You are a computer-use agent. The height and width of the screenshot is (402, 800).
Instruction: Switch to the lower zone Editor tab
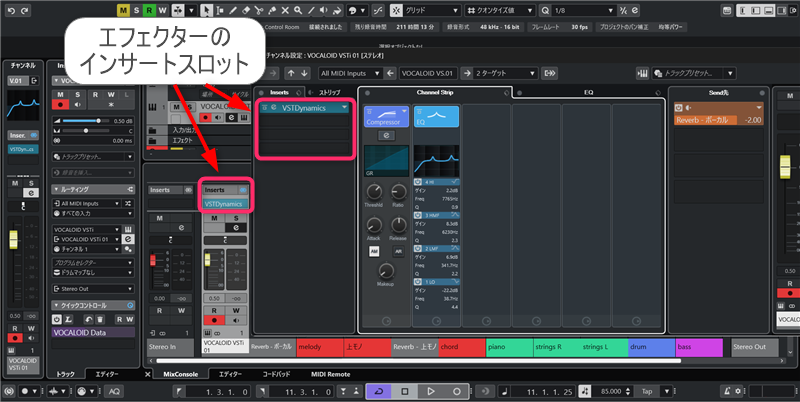[x=230, y=374]
